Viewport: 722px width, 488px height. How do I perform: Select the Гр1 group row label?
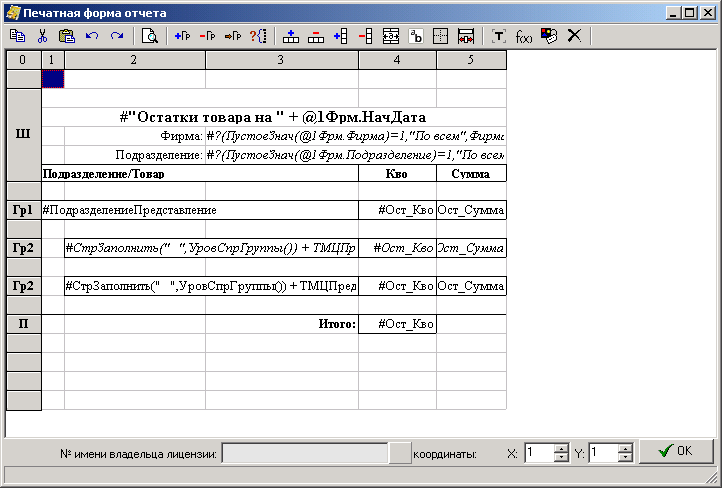click(23, 210)
